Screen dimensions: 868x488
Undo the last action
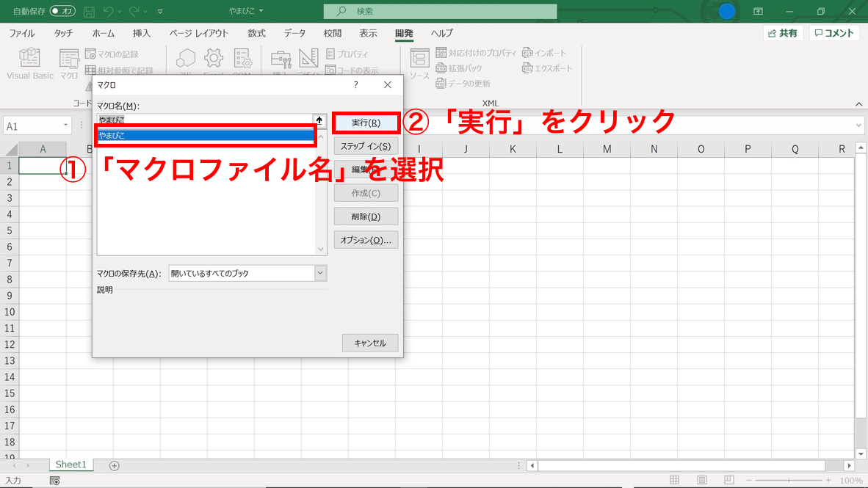point(109,11)
